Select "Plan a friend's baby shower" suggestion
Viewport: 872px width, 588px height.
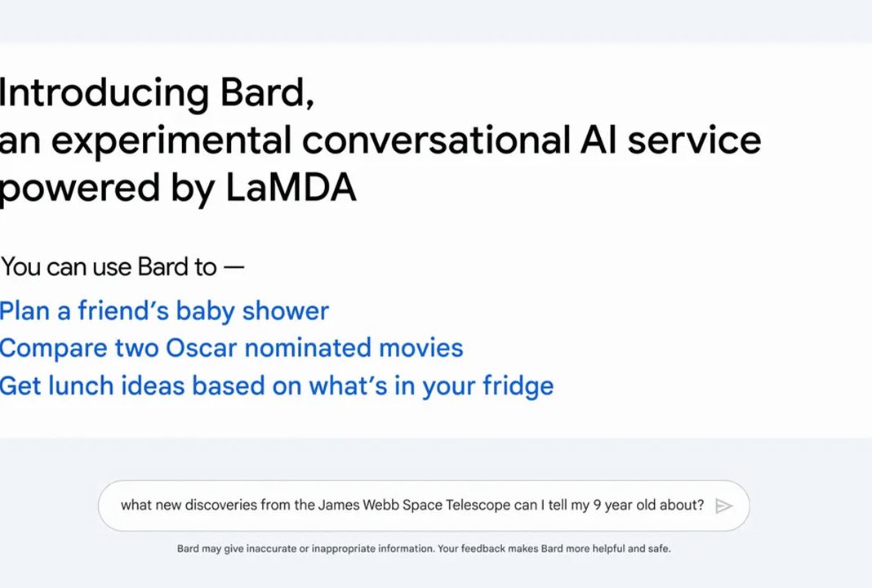[164, 311]
